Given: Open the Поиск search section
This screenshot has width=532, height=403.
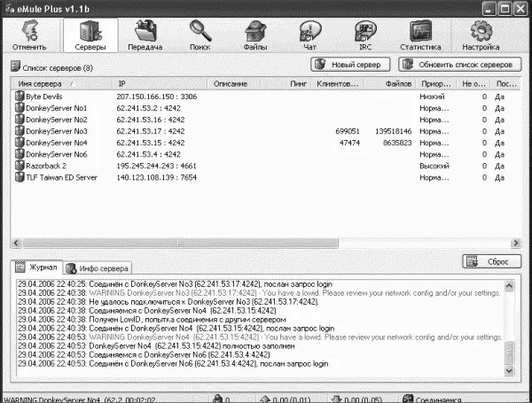Looking at the screenshot, I should point(200,35).
